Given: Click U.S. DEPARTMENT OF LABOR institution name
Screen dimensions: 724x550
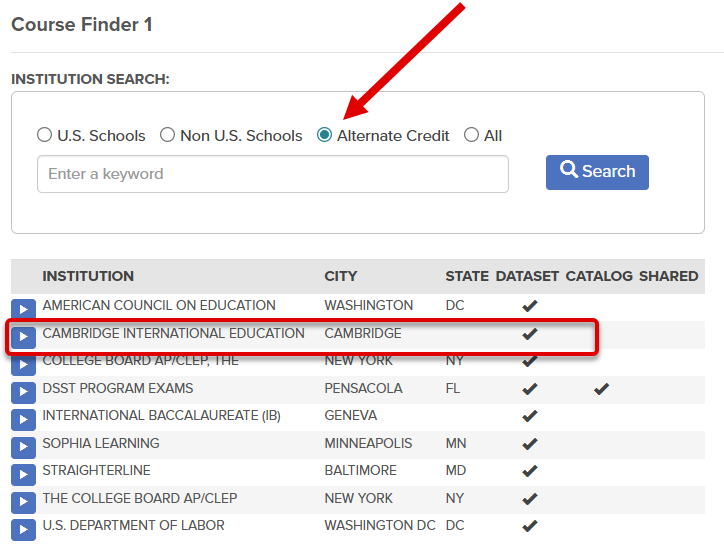Looking at the screenshot, I should [x=133, y=525].
